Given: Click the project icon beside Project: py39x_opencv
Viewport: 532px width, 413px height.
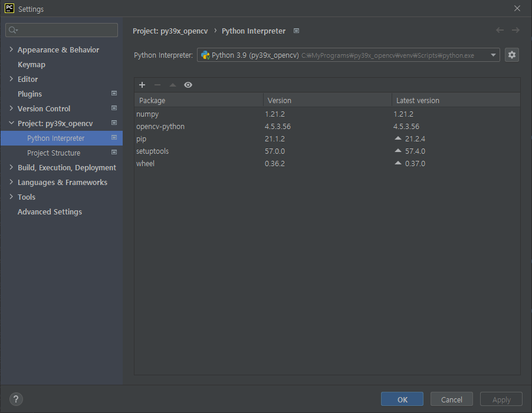Looking at the screenshot, I should [x=114, y=123].
